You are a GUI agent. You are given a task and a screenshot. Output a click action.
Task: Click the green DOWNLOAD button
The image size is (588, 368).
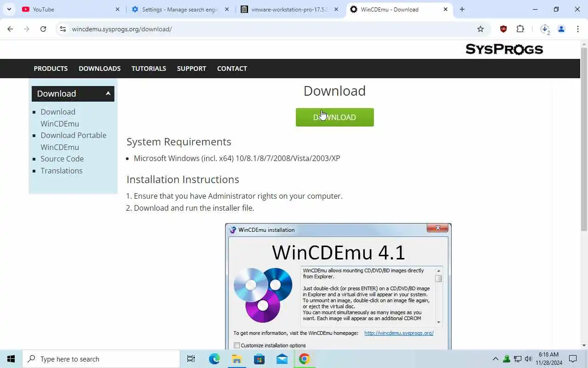(335, 117)
